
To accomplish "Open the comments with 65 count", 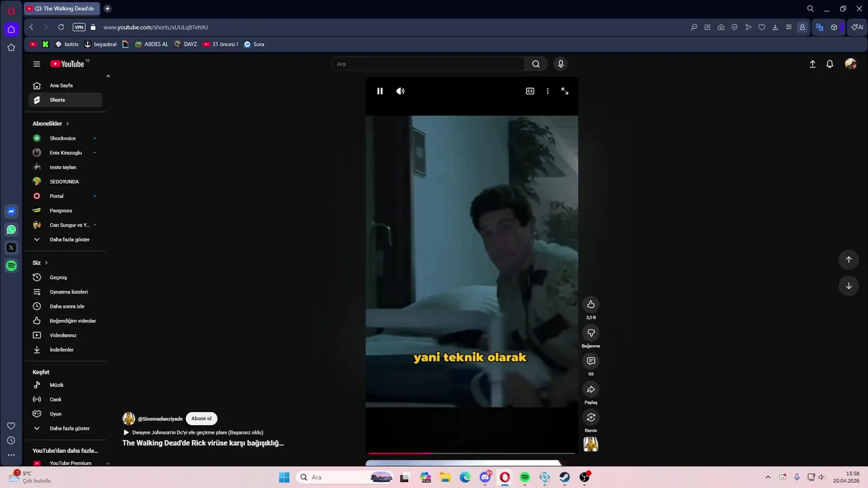I will click(591, 361).
